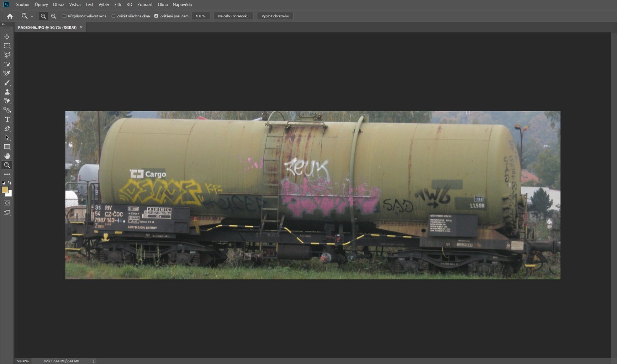
Task: Click the Na celou obrazovku button
Action: pyautogui.click(x=233, y=16)
